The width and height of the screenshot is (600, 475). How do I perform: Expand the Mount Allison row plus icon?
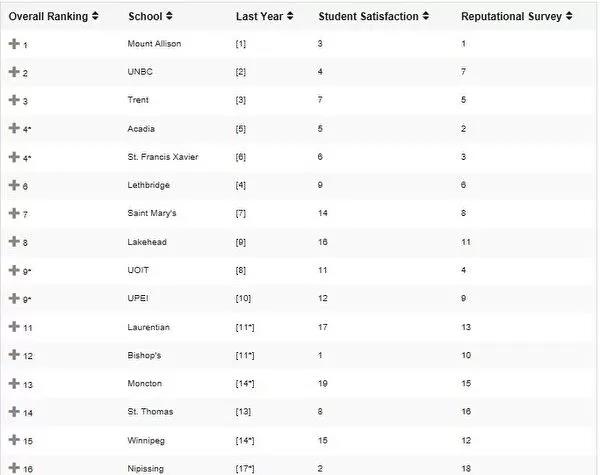[14, 44]
